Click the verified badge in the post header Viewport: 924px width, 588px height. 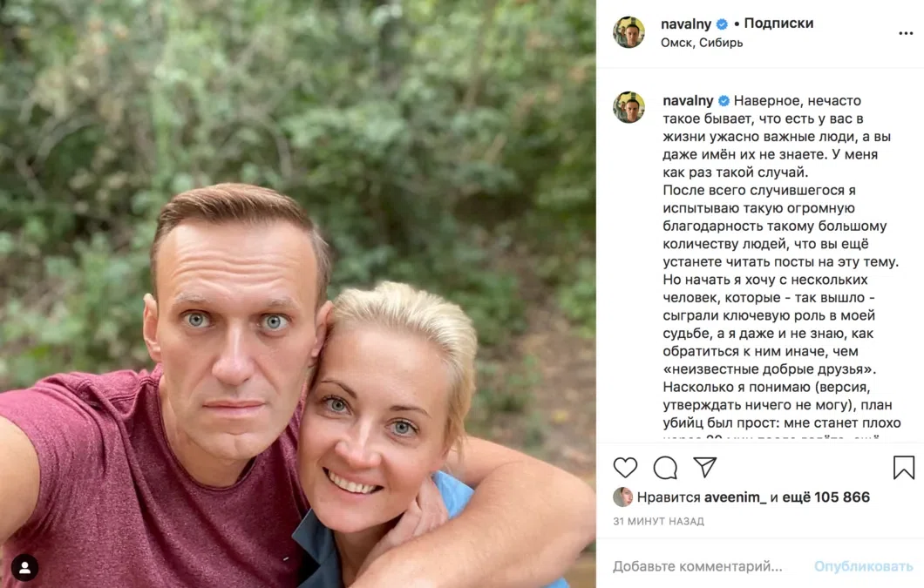click(x=723, y=24)
